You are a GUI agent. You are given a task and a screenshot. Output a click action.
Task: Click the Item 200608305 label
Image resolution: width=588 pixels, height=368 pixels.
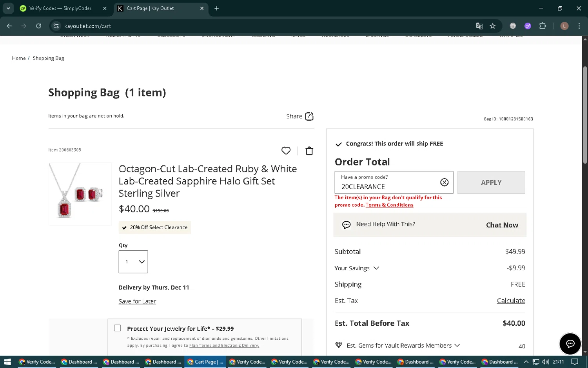tap(65, 150)
